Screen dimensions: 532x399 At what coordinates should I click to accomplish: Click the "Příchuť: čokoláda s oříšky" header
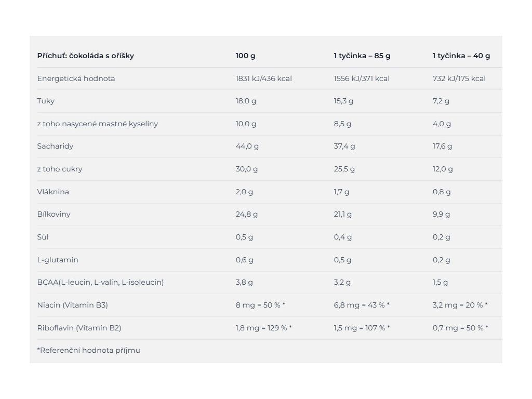coord(85,56)
